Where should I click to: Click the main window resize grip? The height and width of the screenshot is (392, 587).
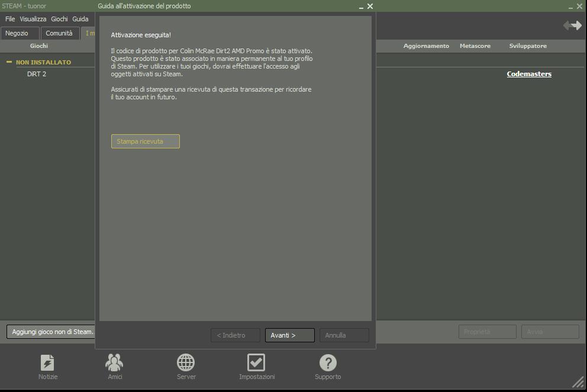[x=578, y=382]
